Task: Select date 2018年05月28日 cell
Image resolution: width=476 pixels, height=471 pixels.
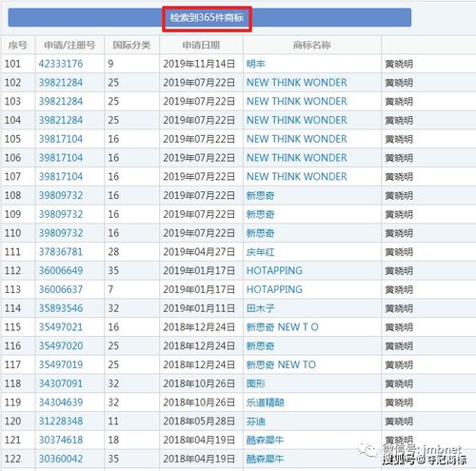Action: click(199, 422)
